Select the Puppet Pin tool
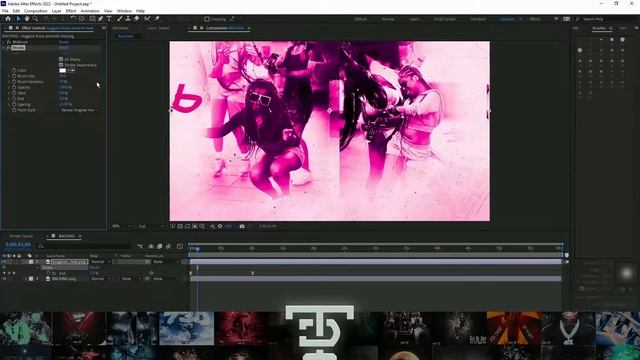This screenshot has height=360, width=640. tap(157, 19)
